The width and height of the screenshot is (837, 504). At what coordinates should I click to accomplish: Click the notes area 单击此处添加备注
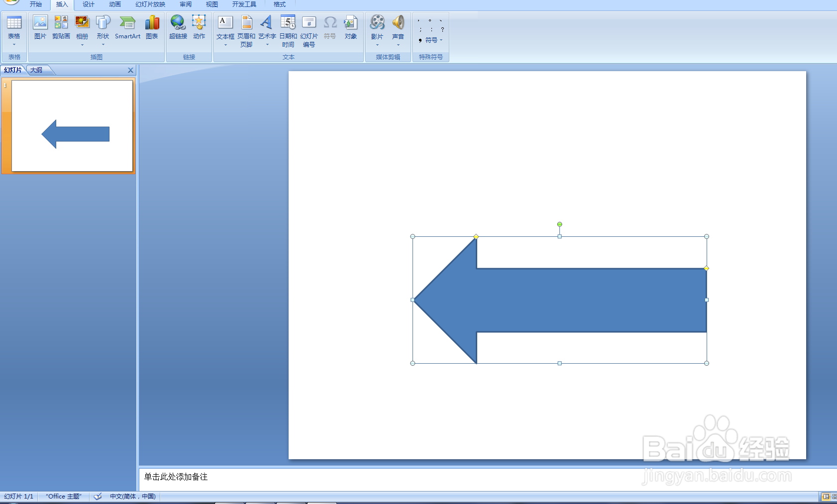pos(176,477)
